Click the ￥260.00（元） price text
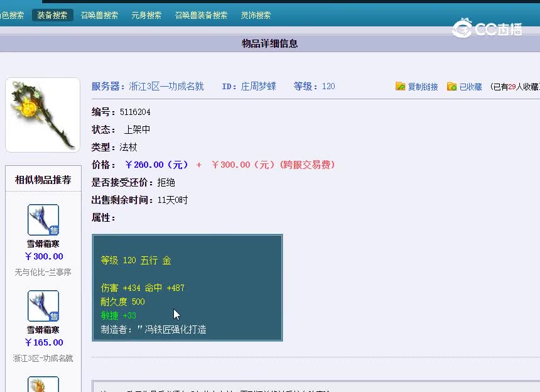The width and height of the screenshot is (540, 392). point(156,165)
